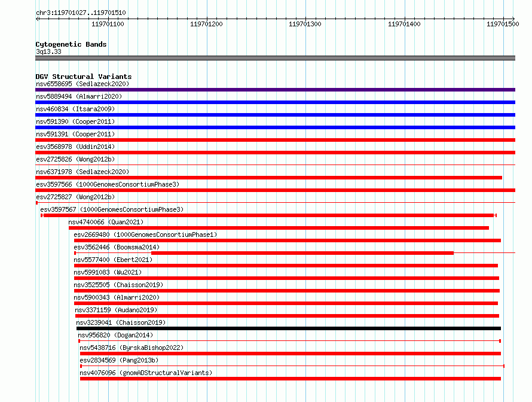Image resolution: width=532 pixels, height=402 pixels.
Task: Select the red nsv4076096 variant bar
Action: click(291, 379)
